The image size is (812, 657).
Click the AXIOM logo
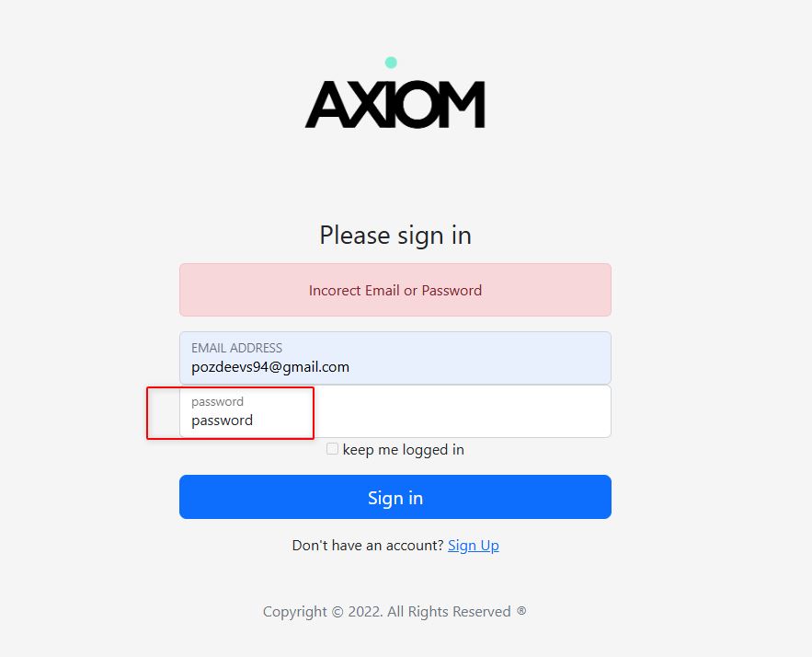[395, 104]
